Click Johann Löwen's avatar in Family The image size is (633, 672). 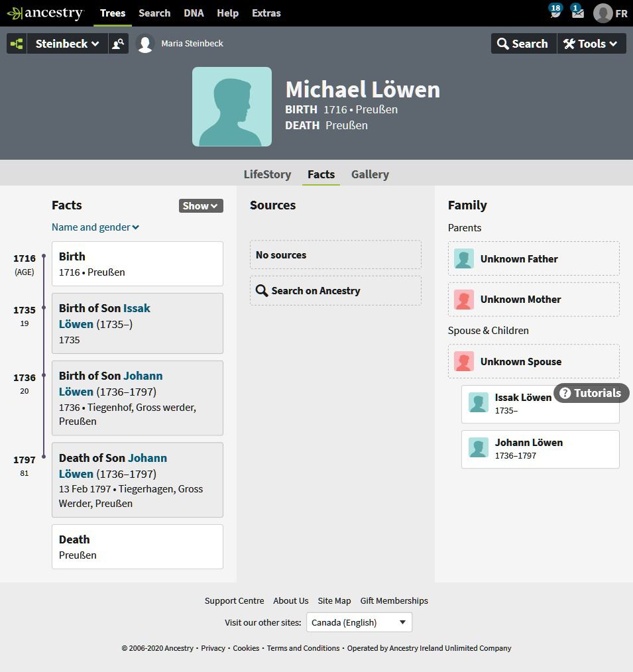click(x=479, y=448)
